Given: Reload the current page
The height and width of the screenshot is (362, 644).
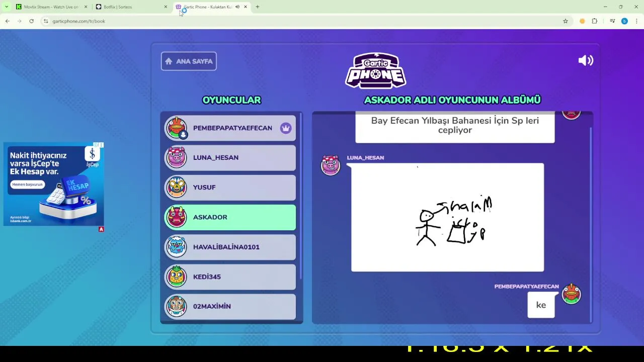Looking at the screenshot, I should click(31, 21).
